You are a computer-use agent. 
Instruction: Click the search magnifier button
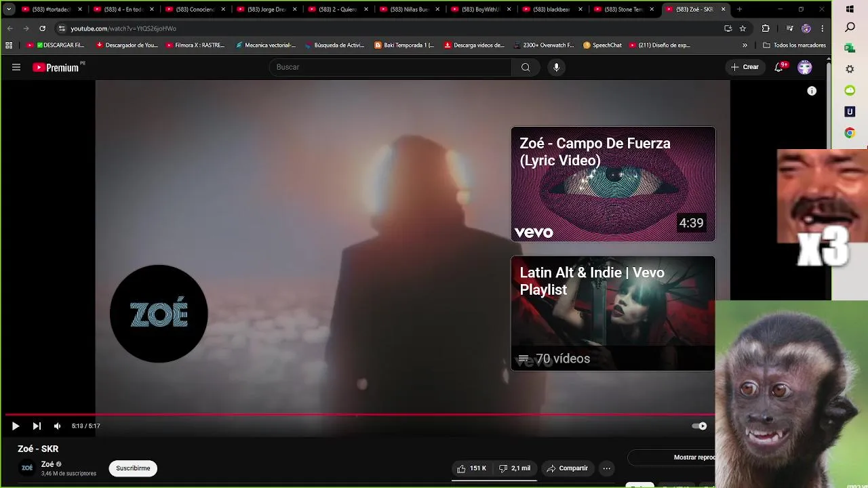click(526, 67)
